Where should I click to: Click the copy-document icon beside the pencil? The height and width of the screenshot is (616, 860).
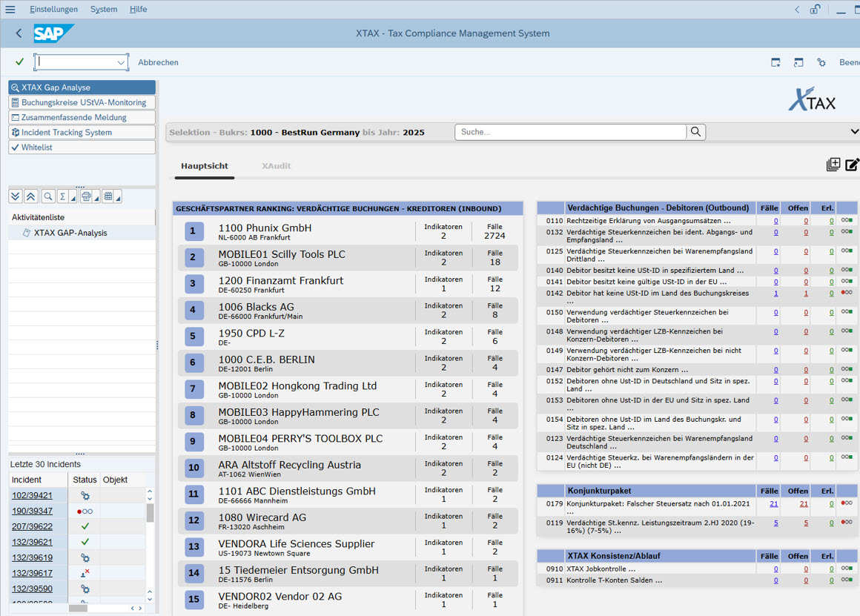tap(833, 164)
